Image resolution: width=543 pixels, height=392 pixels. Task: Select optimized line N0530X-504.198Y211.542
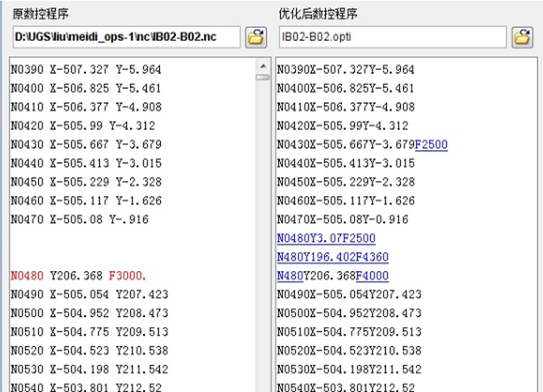pos(349,369)
